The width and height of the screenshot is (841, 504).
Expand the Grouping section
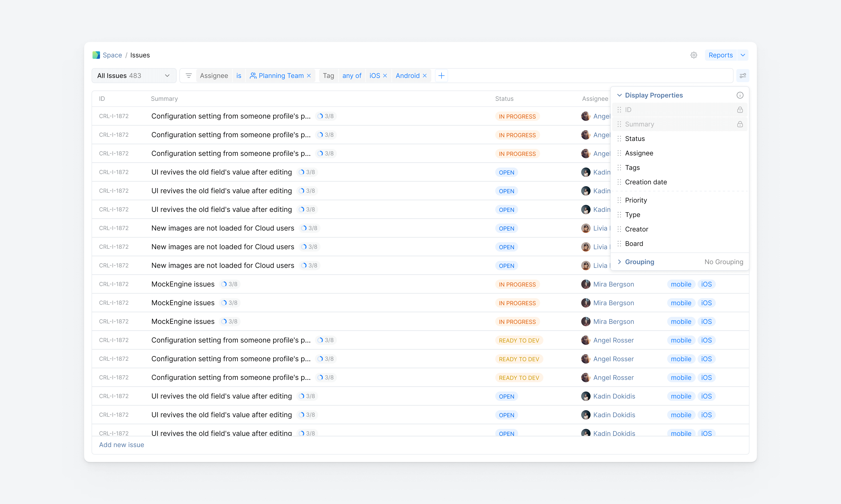tap(639, 262)
